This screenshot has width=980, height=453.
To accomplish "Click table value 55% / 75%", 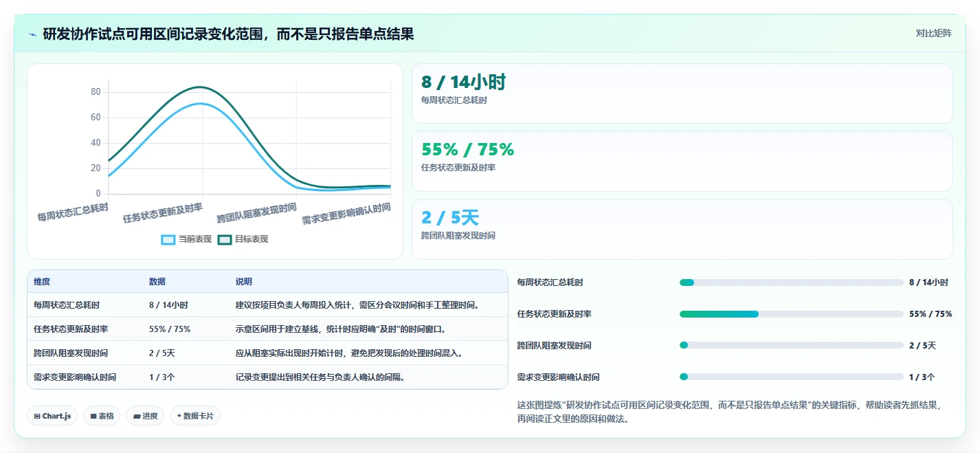I will point(170,329).
